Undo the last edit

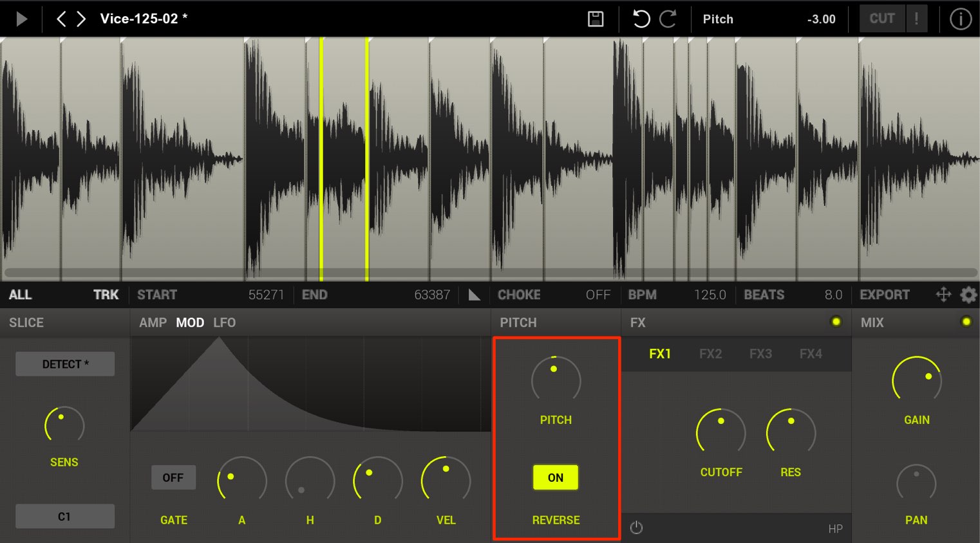click(x=641, y=19)
